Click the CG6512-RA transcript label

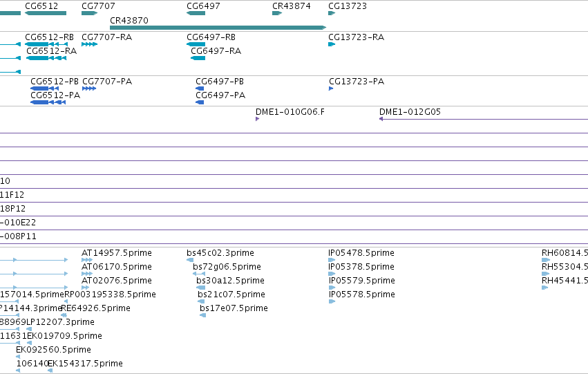51,51
